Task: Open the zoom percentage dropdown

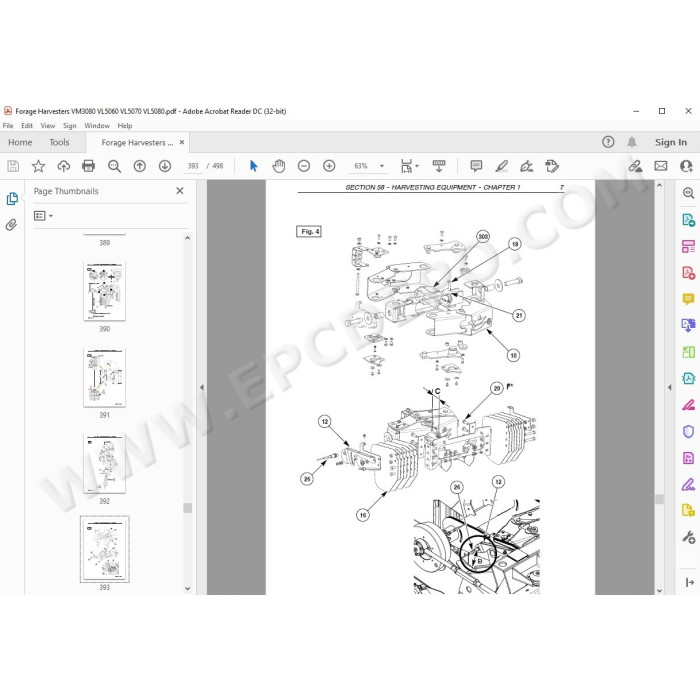Action: point(382,166)
